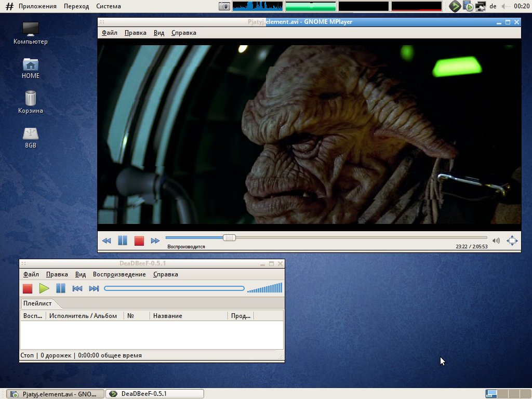Open the Корзина trash icon

click(31, 102)
